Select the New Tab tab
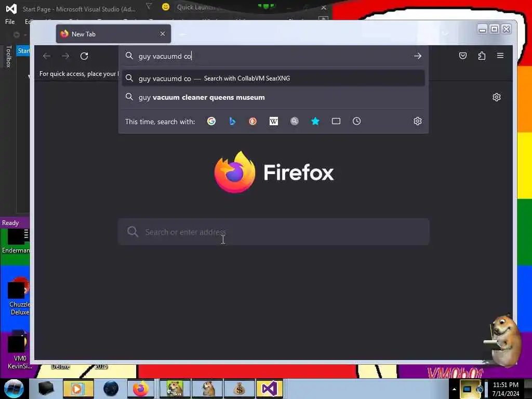Screen dimensions: 532x399 click(x=113, y=34)
